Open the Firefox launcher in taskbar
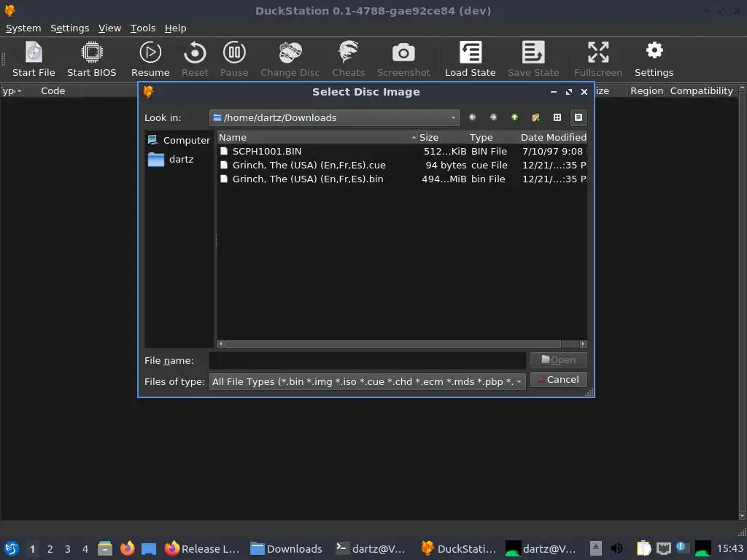Viewport: 747px width, 560px height. tap(127, 548)
